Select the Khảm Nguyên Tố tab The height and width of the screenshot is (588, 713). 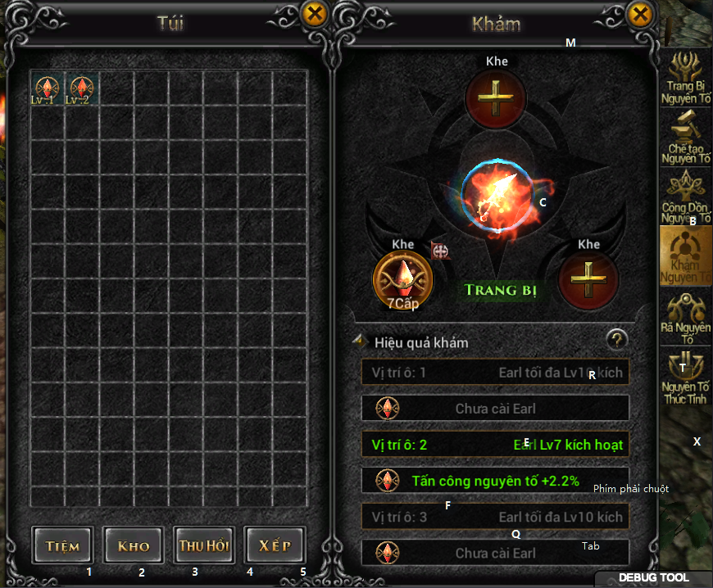pos(685,256)
